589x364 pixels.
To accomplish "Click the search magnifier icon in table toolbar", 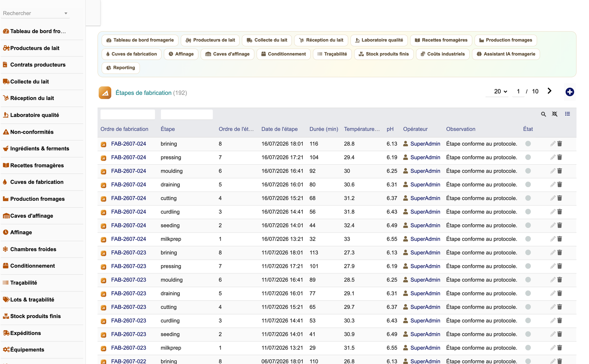I will click(544, 114).
